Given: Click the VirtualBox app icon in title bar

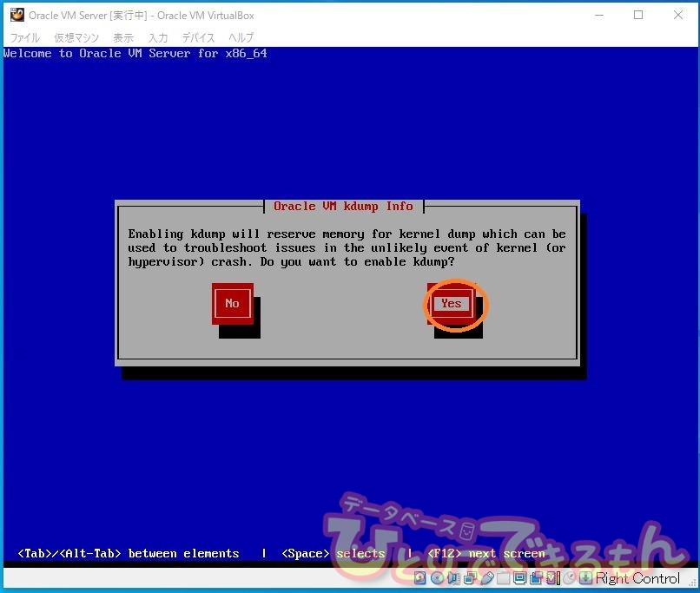Looking at the screenshot, I should 17,15.
